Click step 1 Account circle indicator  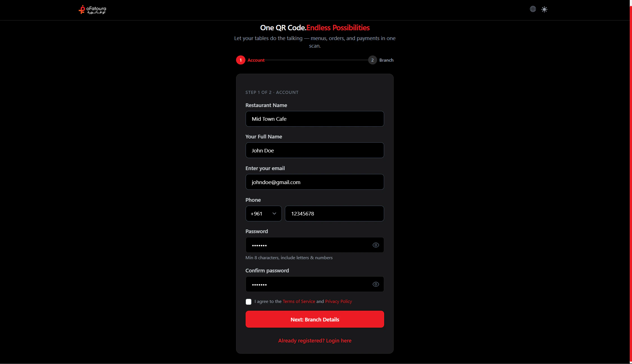(240, 60)
